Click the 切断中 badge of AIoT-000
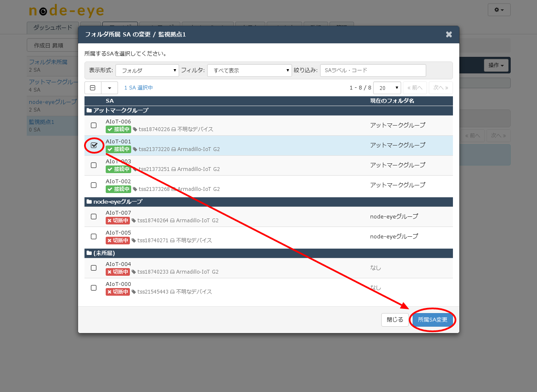 tap(118, 292)
